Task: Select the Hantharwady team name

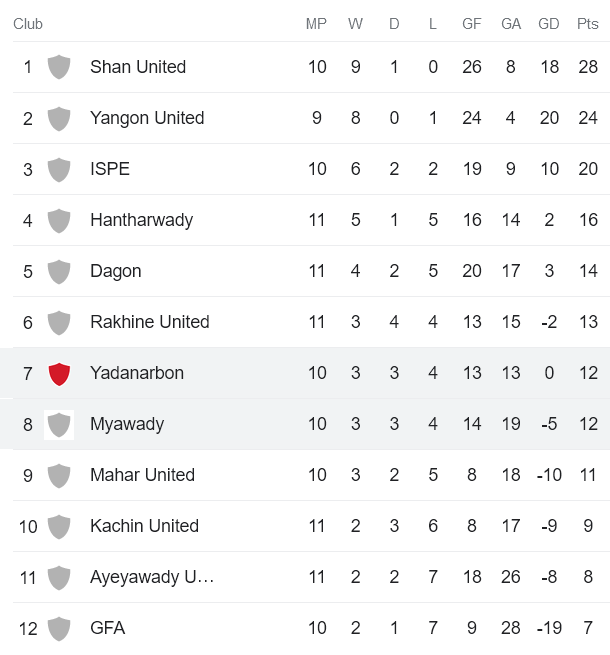Action: click(x=141, y=220)
